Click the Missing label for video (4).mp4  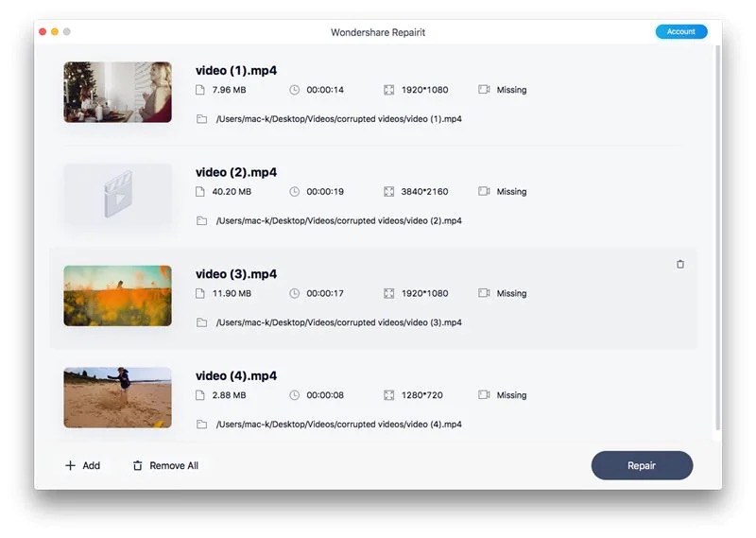pos(511,395)
